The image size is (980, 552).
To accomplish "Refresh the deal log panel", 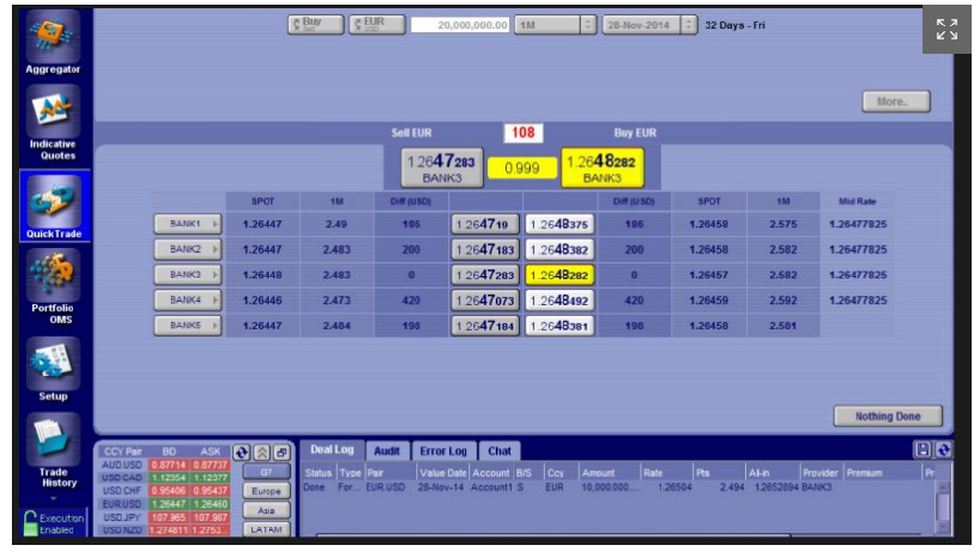I will [943, 449].
